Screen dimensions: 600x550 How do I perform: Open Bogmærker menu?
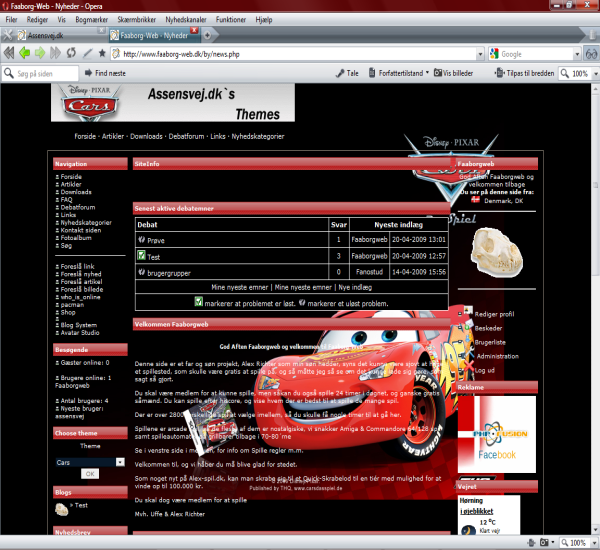[91, 20]
